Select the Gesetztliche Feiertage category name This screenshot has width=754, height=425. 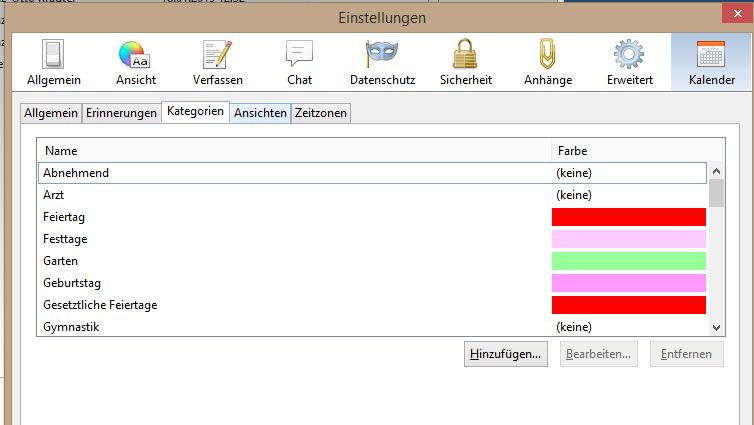click(x=100, y=305)
